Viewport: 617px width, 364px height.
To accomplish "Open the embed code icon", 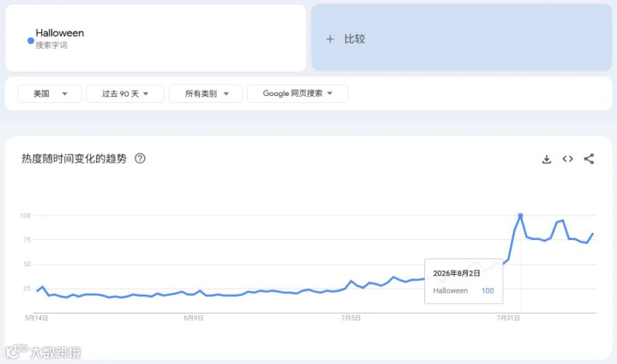I will [x=568, y=159].
